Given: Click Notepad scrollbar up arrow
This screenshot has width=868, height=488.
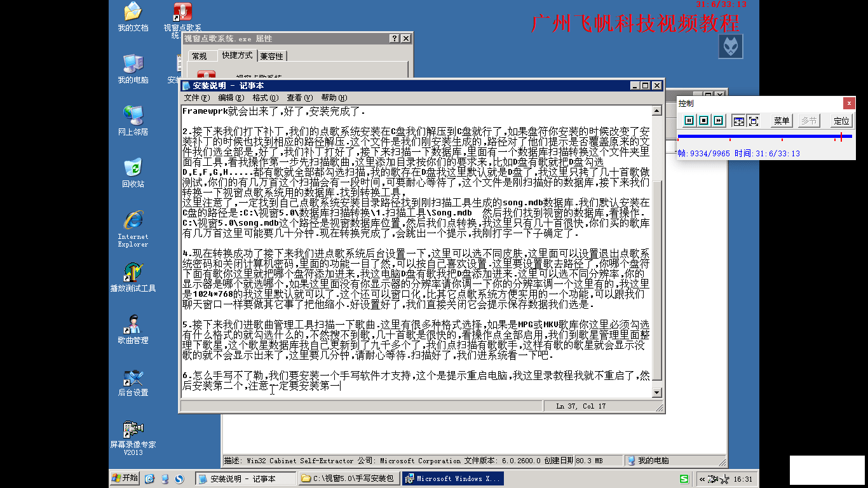Looking at the screenshot, I should point(657,111).
